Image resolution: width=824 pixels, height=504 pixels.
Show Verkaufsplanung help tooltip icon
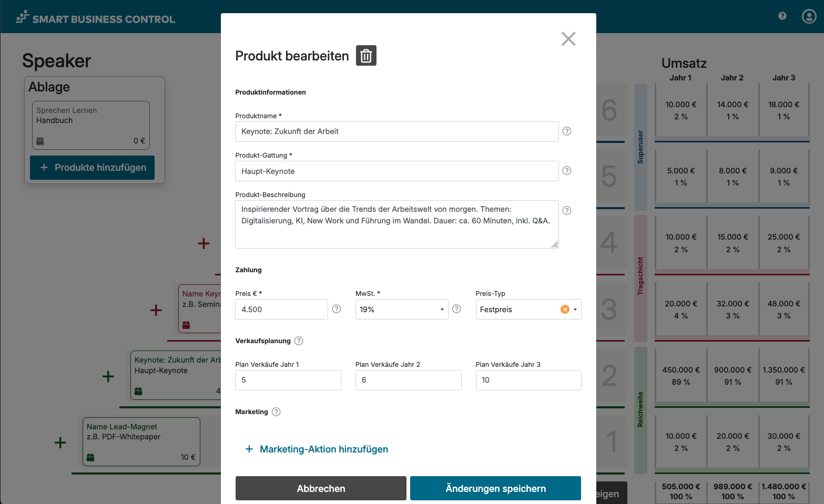point(299,341)
